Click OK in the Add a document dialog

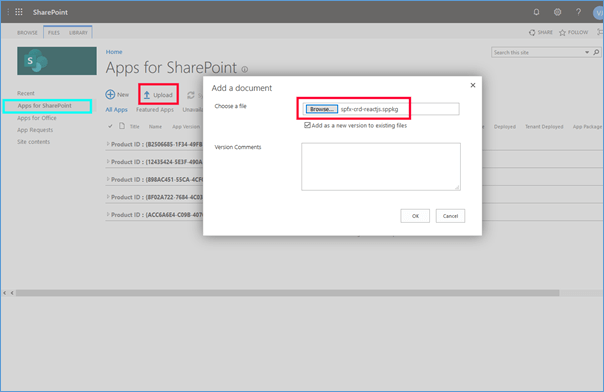[415, 216]
